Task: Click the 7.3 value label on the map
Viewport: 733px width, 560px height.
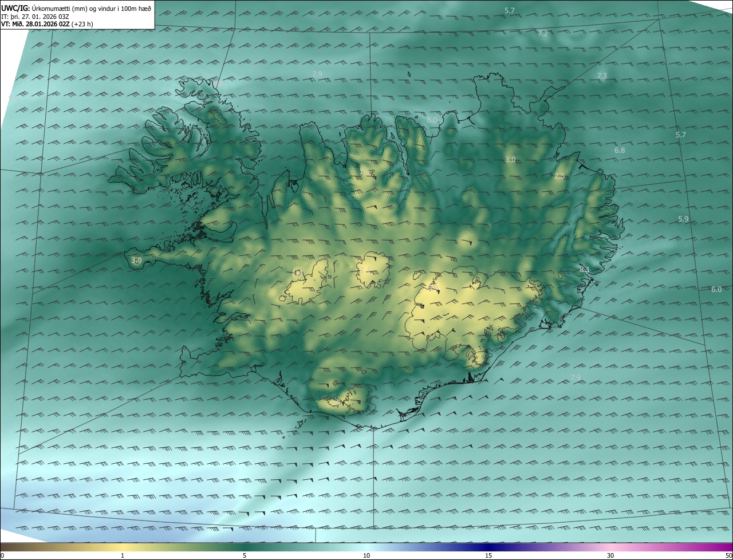Action: (x=602, y=76)
